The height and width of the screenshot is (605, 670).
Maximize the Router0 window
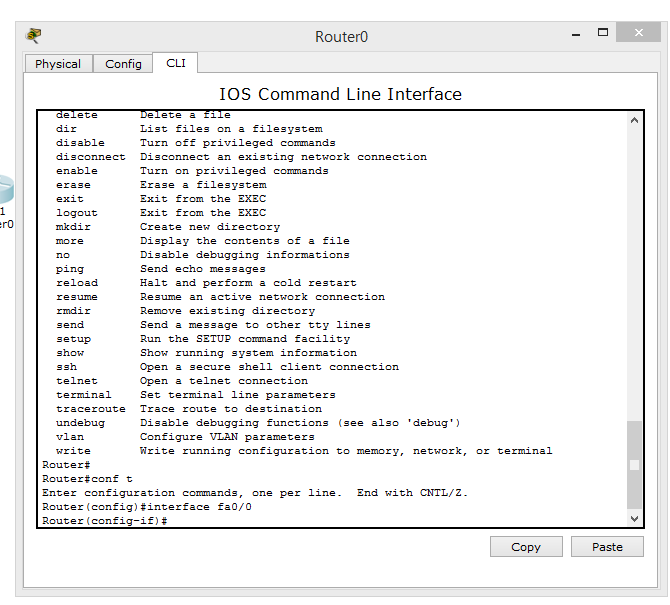click(602, 32)
